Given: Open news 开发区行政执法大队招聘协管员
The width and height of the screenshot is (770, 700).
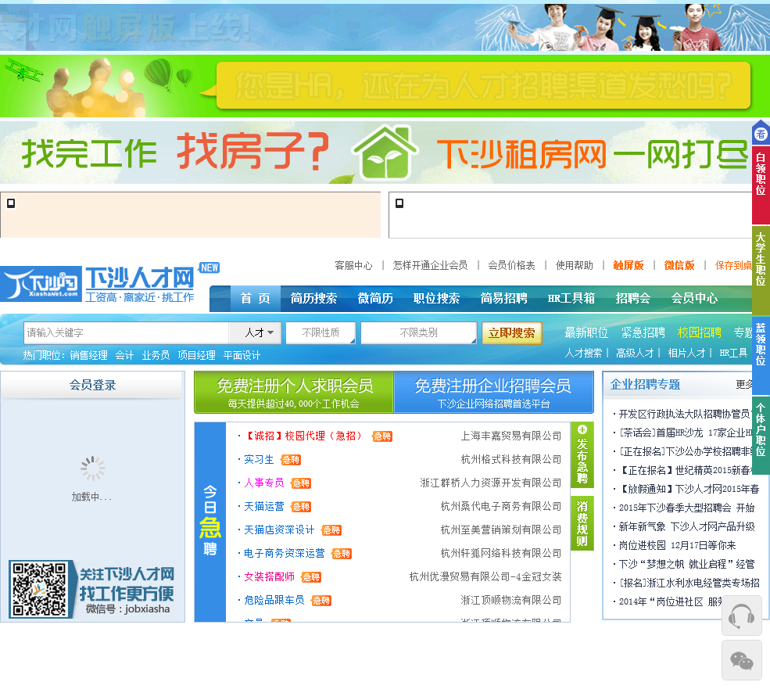Looking at the screenshot, I should (x=685, y=414).
